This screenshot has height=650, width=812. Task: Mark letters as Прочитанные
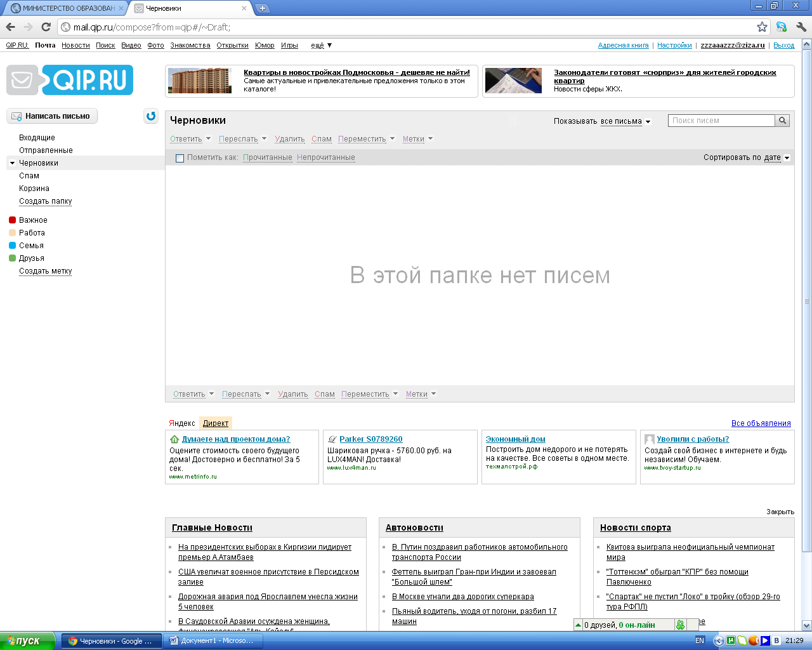268,157
